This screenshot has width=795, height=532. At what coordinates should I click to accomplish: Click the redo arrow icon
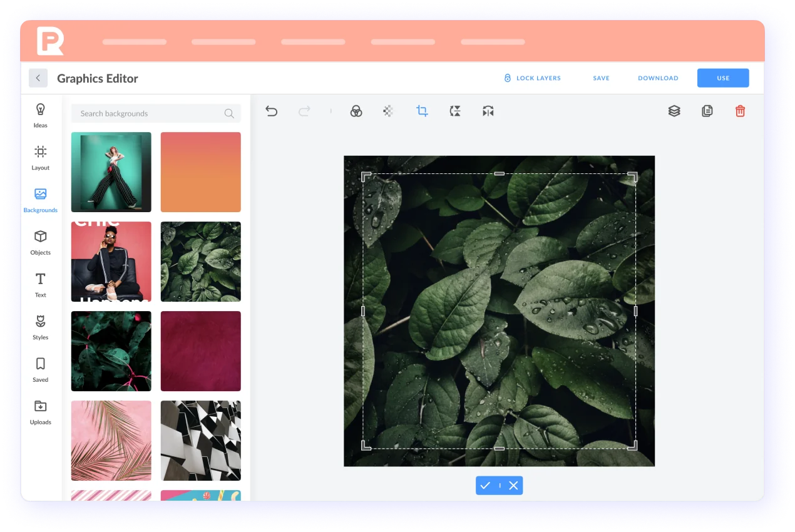304,111
